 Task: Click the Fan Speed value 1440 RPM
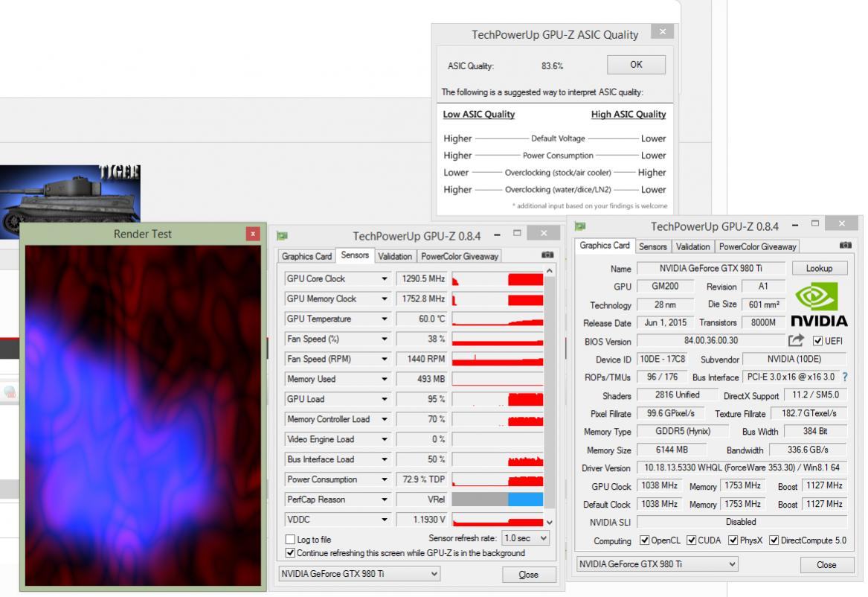(422, 359)
